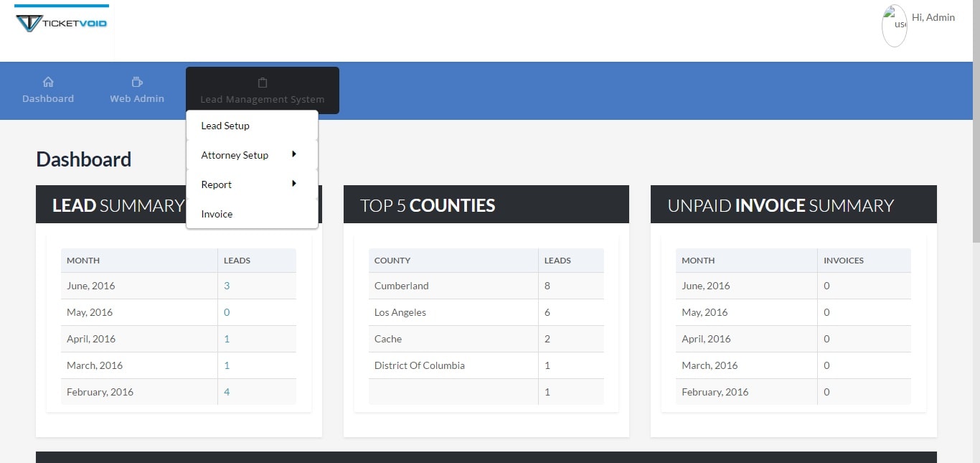Click the Web Admin navigation label

[x=136, y=99]
